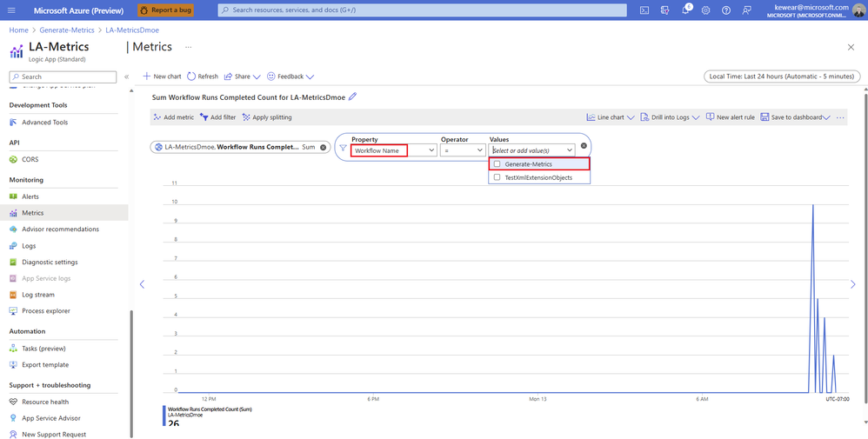Open the Directories and subscriptions filter icon
868x439 pixels.
tap(664, 10)
